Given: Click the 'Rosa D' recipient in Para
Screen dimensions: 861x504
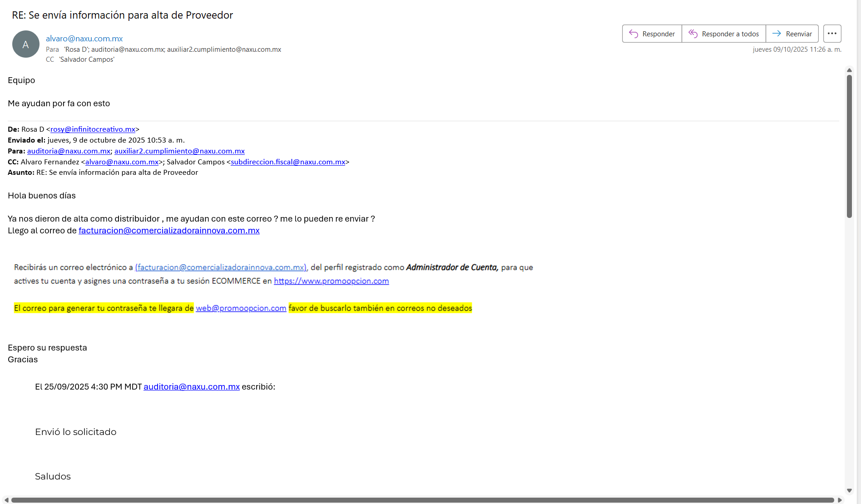Looking at the screenshot, I should click(76, 49).
